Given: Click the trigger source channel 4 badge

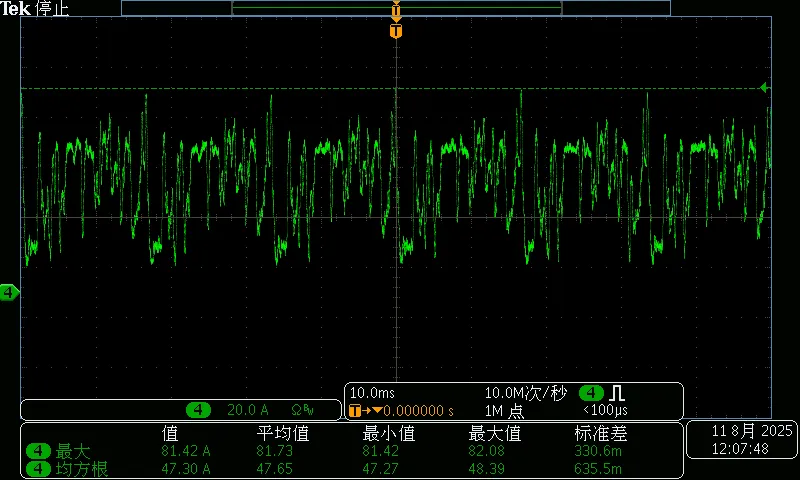Looking at the screenshot, I should pos(591,393).
